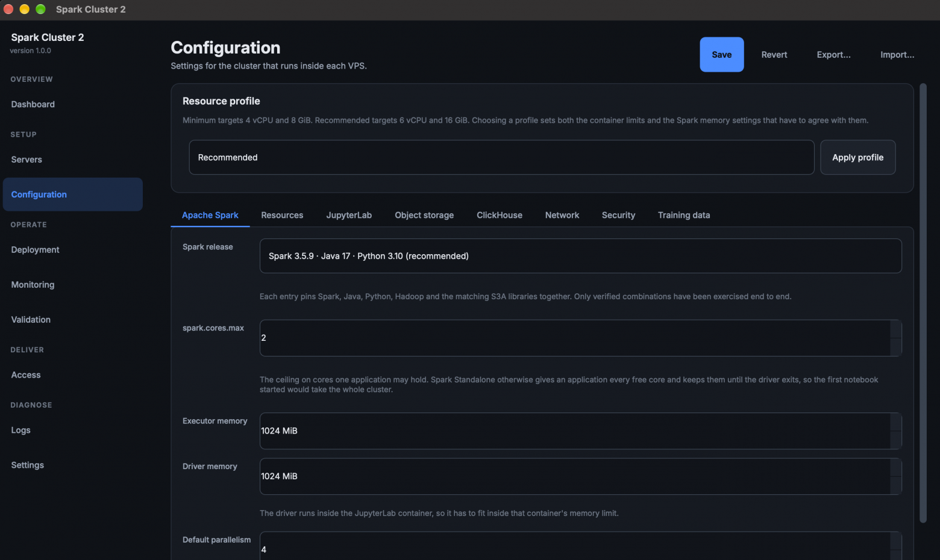Click the "version 1.0.0" text
This screenshot has height=560, width=940.
point(31,51)
